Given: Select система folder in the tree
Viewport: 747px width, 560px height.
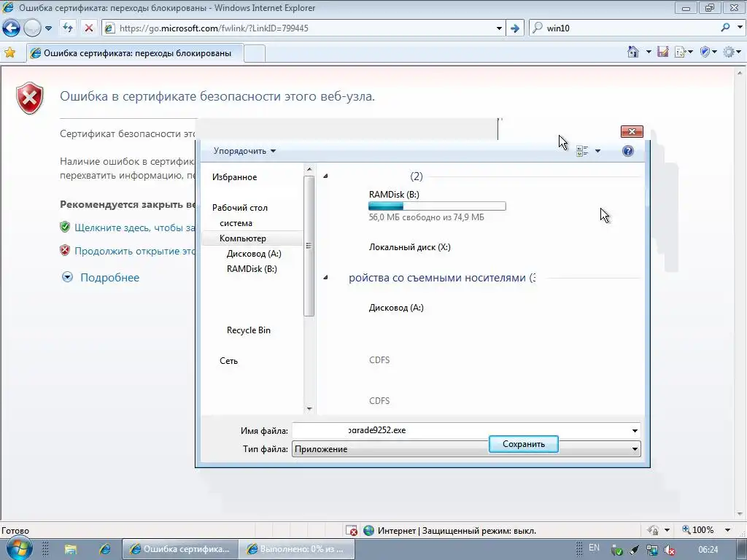Looking at the screenshot, I should coord(236,223).
